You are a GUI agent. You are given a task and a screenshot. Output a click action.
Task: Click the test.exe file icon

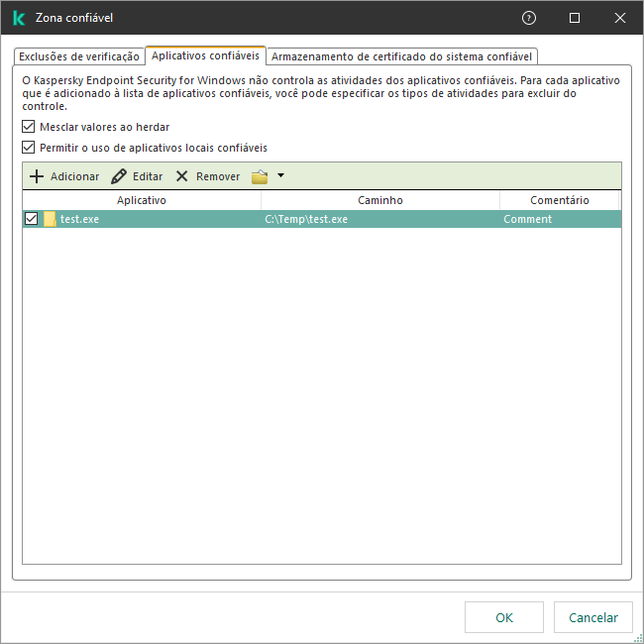[50, 219]
